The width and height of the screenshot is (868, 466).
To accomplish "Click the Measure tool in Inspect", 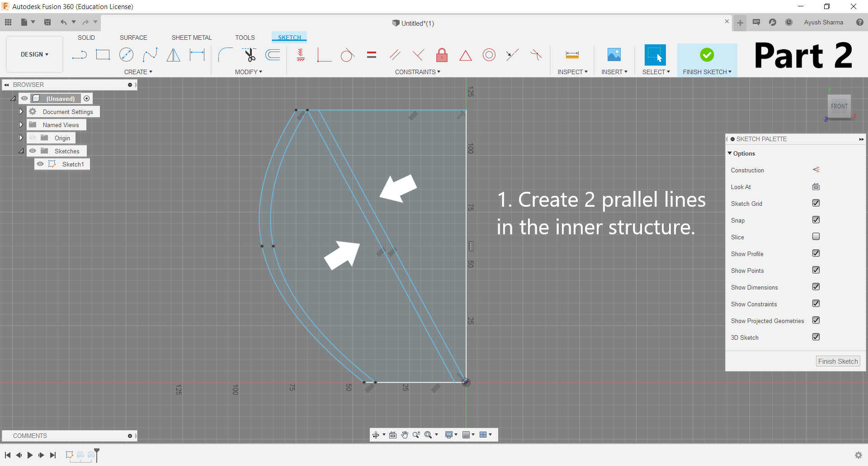I will (572, 55).
